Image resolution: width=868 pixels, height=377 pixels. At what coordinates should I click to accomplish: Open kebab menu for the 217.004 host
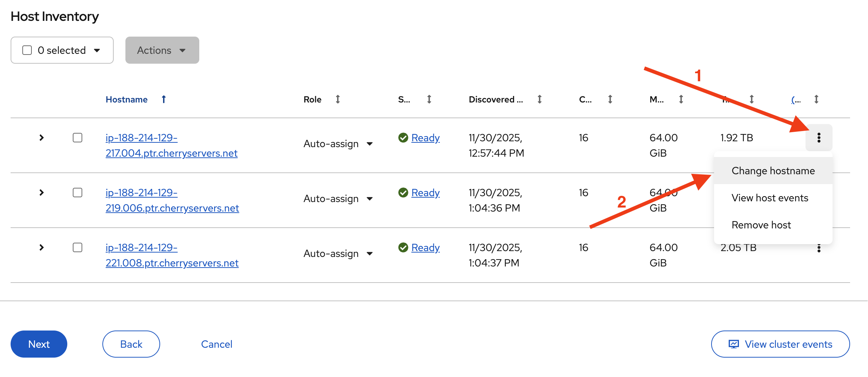819,138
